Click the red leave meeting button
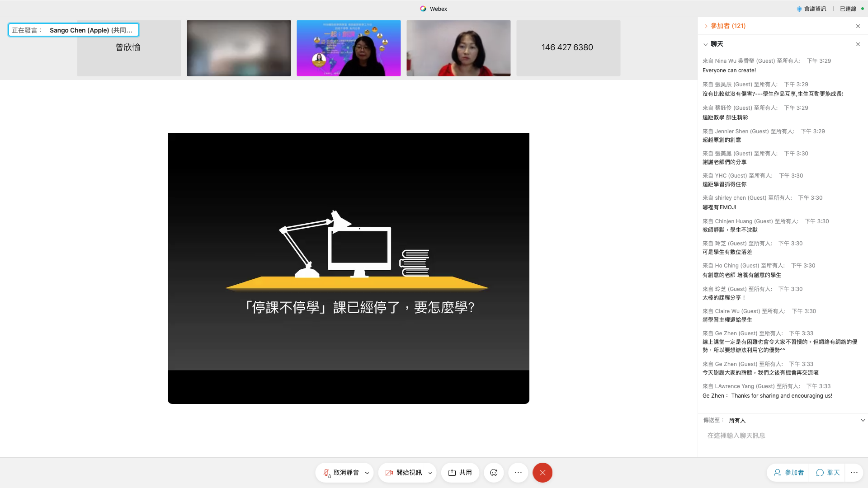 (542, 473)
